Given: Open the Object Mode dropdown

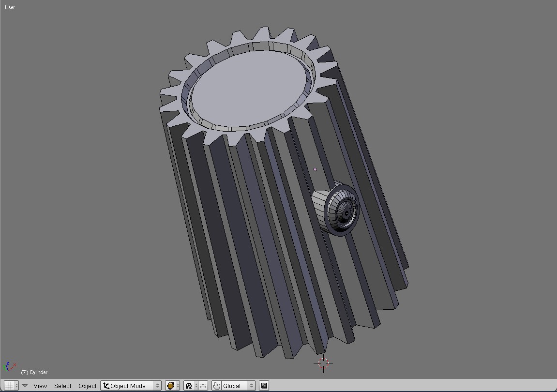Looking at the screenshot, I should (x=131, y=386).
